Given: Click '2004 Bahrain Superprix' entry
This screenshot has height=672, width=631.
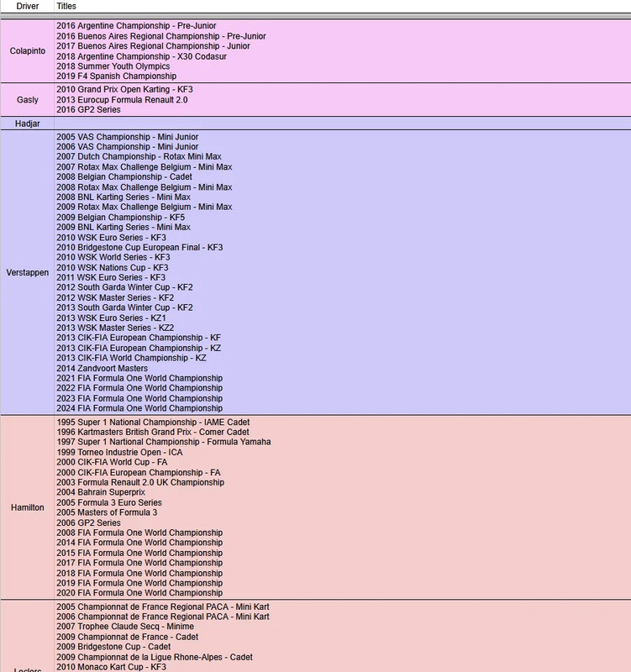Looking at the screenshot, I should (x=101, y=491).
